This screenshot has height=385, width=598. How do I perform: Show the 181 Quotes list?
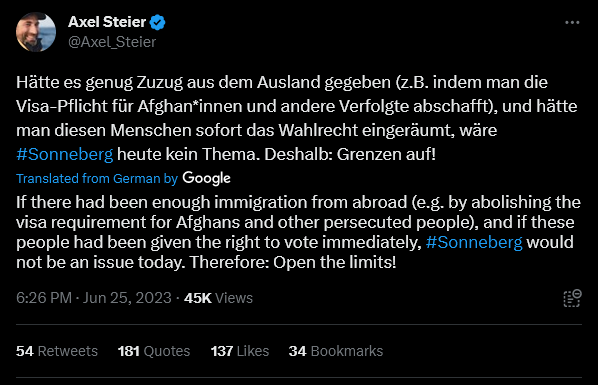click(154, 351)
